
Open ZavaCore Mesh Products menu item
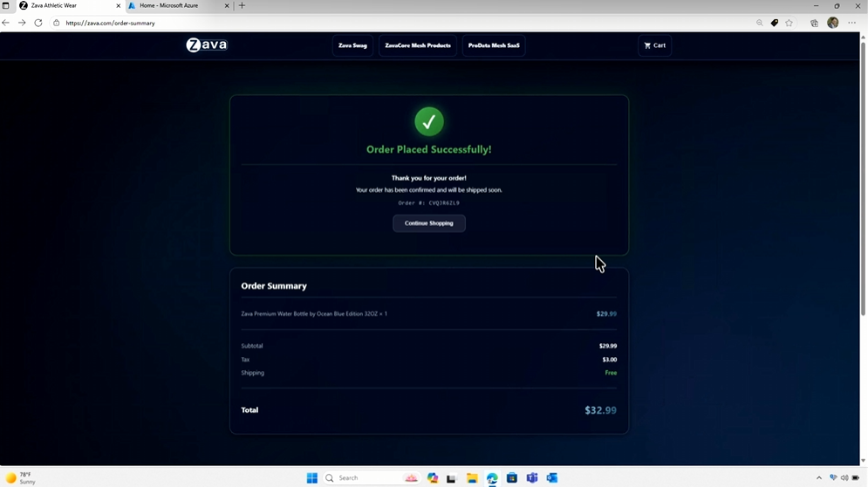tap(417, 45)
